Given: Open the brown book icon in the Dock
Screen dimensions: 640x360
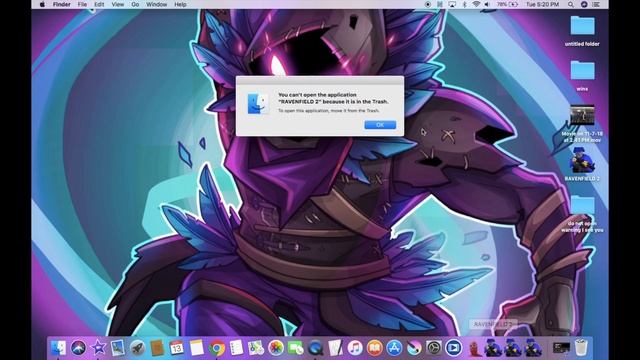Looking at the screenshot, I should [157, 348].
